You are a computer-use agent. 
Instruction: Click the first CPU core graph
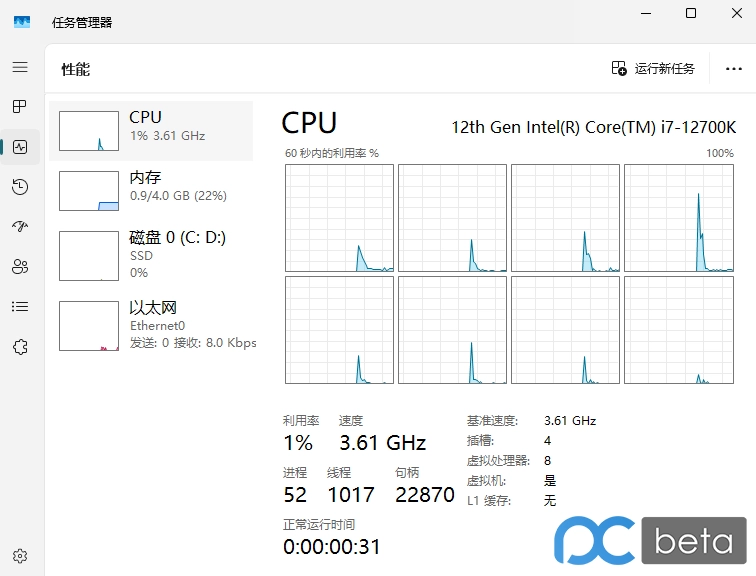click(339, 218)
